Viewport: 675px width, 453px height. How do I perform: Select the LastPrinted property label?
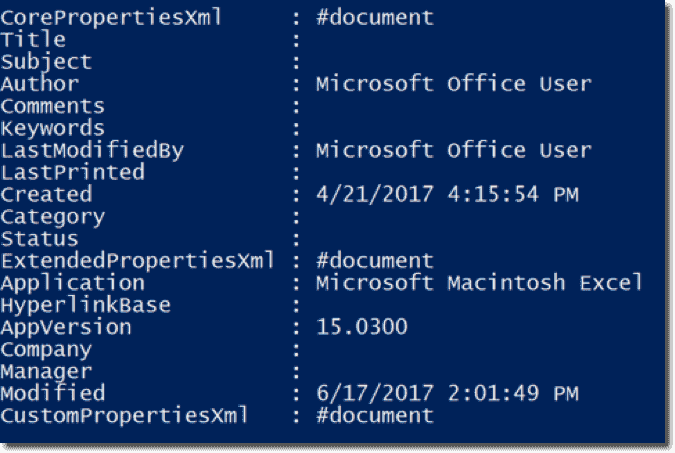(72, 172)
